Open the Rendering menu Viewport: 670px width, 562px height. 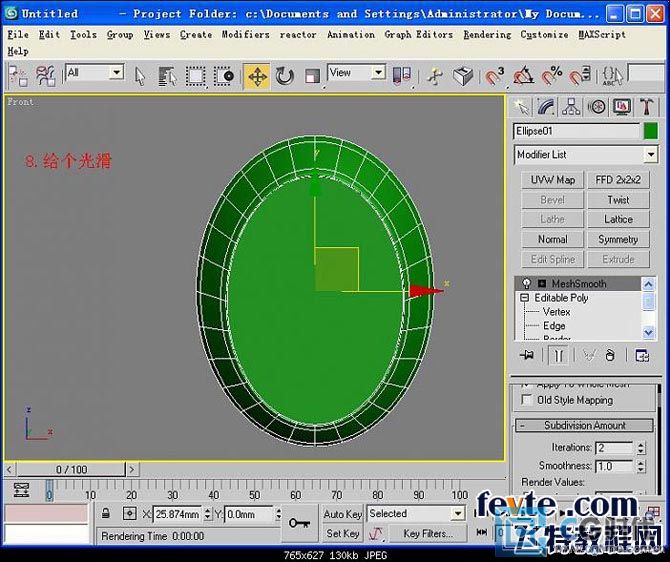[487, 35]
